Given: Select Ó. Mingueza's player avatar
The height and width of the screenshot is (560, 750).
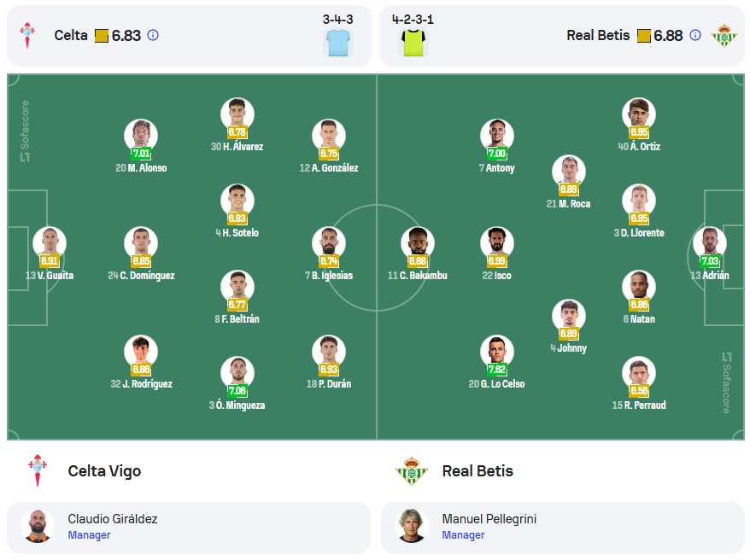Looking at the screenshot, I should 237,372.
